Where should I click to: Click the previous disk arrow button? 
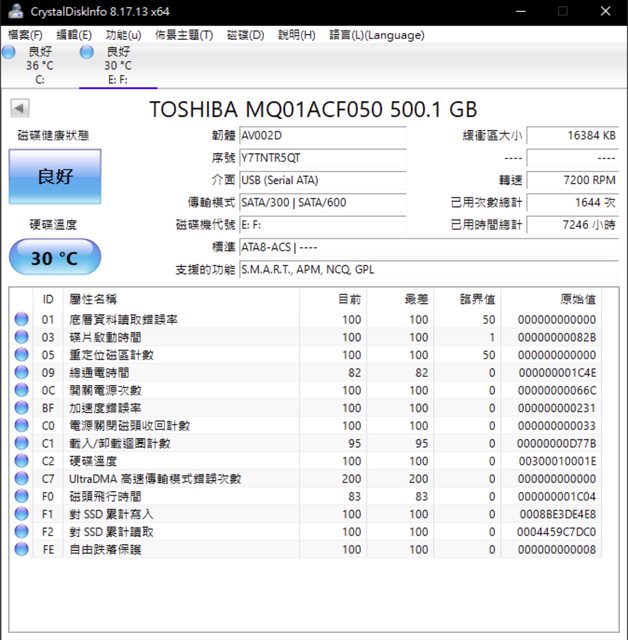click(x=20, y=109)
